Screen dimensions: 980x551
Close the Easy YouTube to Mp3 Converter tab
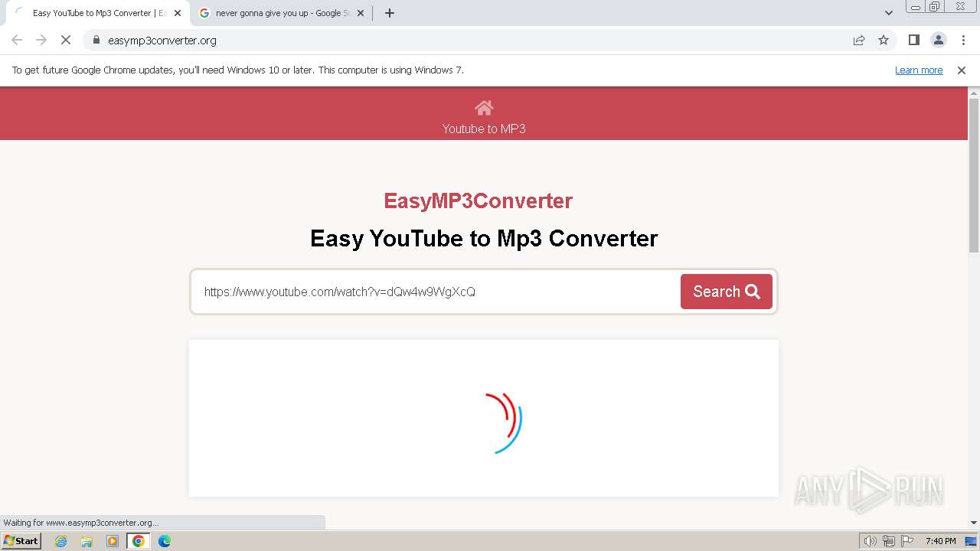pyautogui.click(x=178, y=13)
